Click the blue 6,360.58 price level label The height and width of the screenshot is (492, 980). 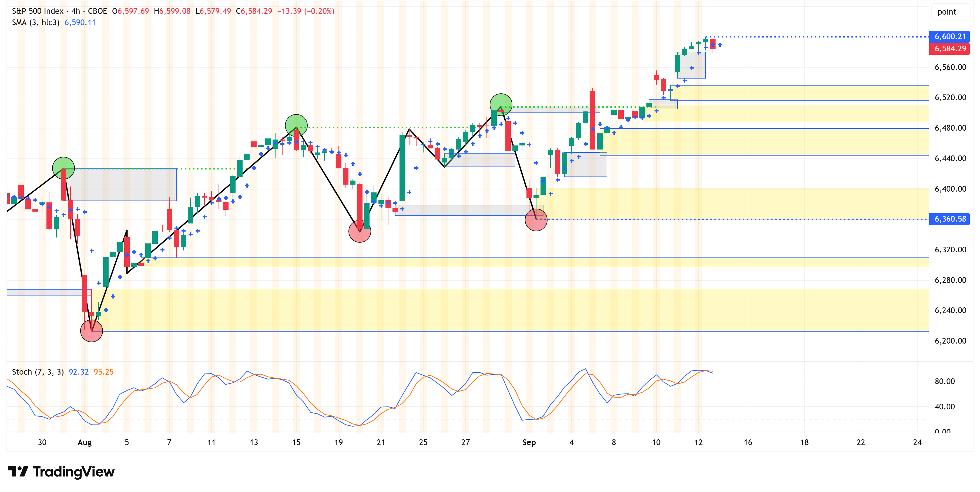pyautogui.click(x=949, y=219)
